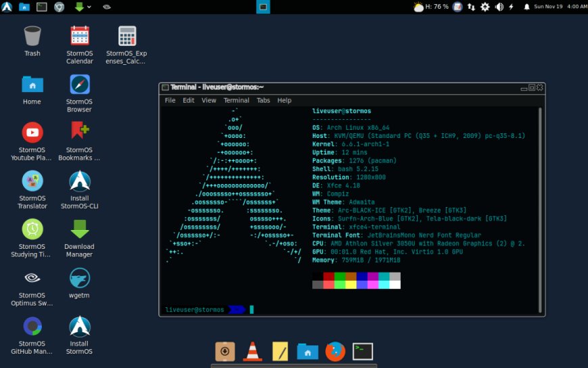Open the Arch applications menu in top panel
This screenshot has height=368, width=588.
[x=7, y=7]
